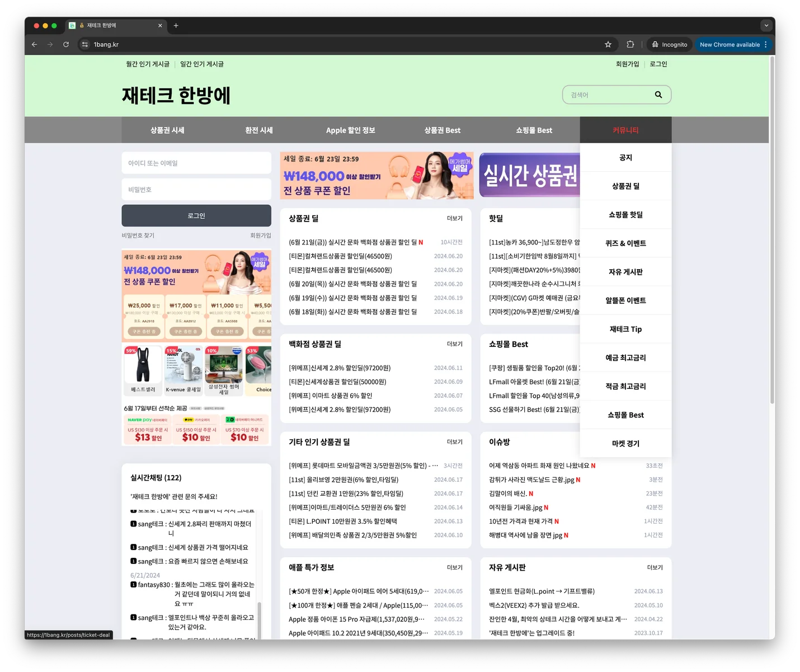The width and height of the screenshot is (800, 672).
Task: Focus the 검색어 search box
Action: click(x=610, y=95)
